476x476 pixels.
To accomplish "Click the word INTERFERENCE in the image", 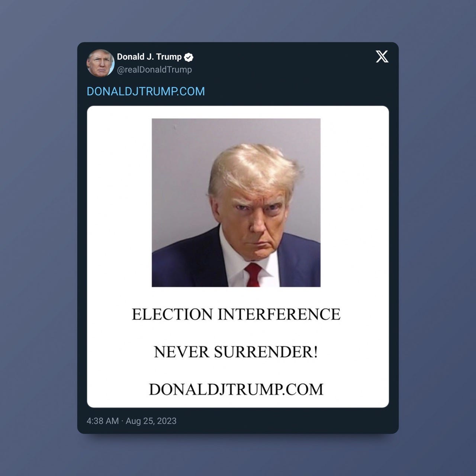I will (279, 314).
